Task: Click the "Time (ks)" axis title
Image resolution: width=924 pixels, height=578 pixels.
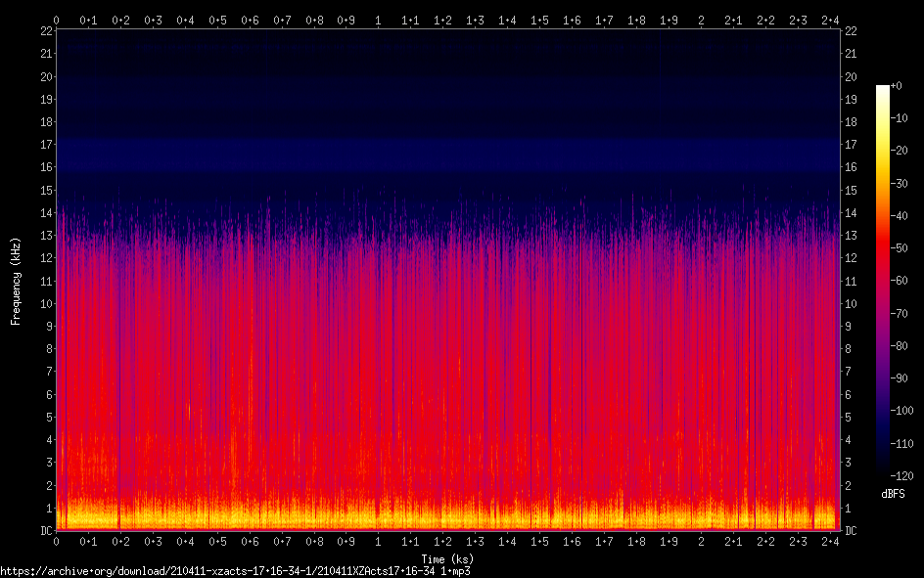Action: tap(447, 559)
